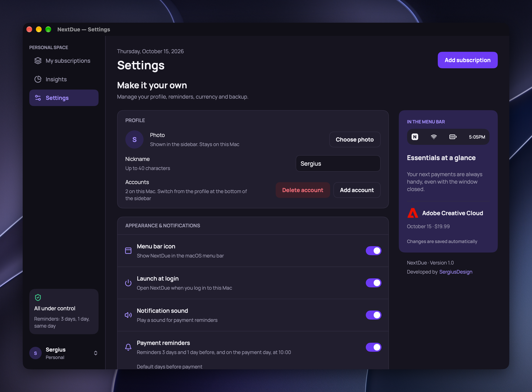Click the Choose photo button
This screenshot has width=532, height=392.
355,139
